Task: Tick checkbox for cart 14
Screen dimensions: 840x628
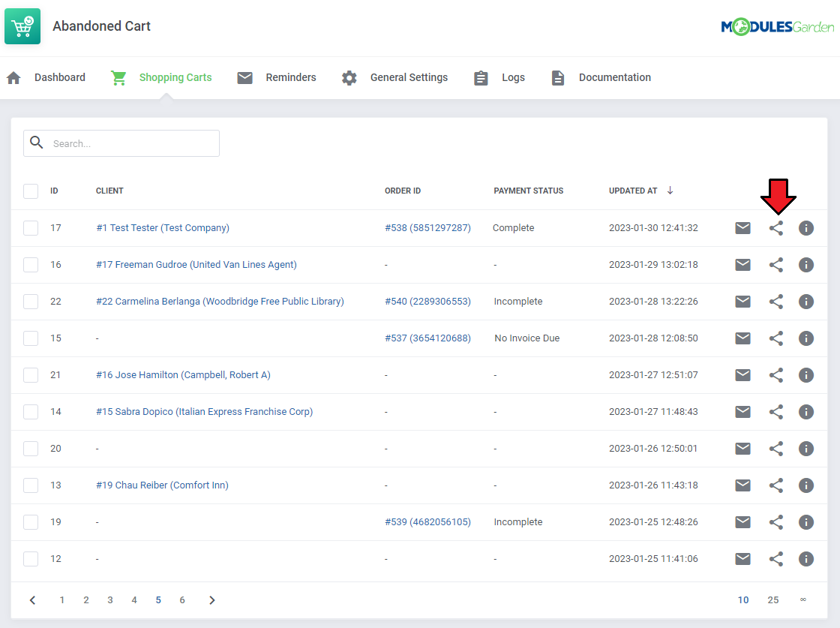Action: click(x=31, y=411)
